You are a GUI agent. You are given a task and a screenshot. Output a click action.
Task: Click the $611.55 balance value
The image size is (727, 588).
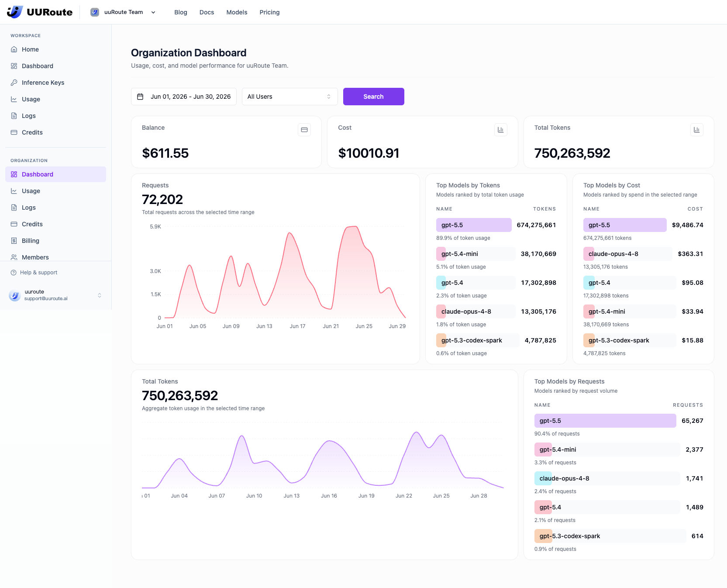pos(165,153)
